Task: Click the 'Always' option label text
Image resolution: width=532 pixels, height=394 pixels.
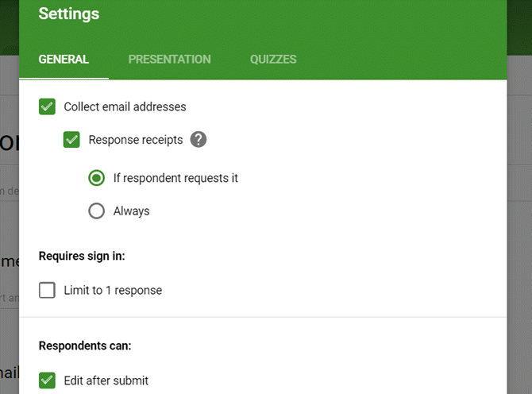Action: [131, 211]
